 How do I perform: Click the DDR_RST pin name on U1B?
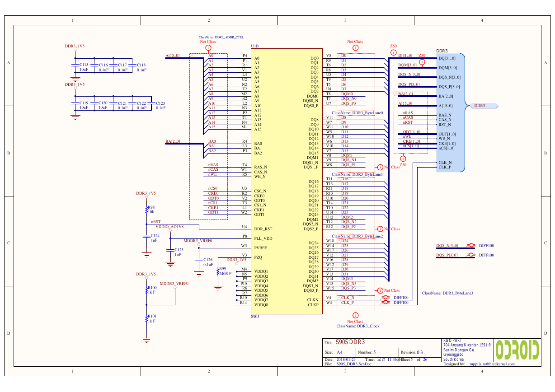point(263,229)
